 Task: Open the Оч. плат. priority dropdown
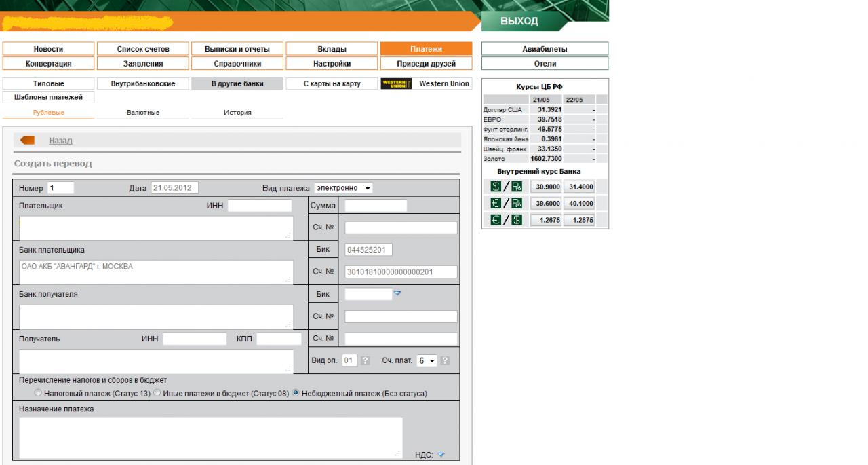click(x=427, y=361)
